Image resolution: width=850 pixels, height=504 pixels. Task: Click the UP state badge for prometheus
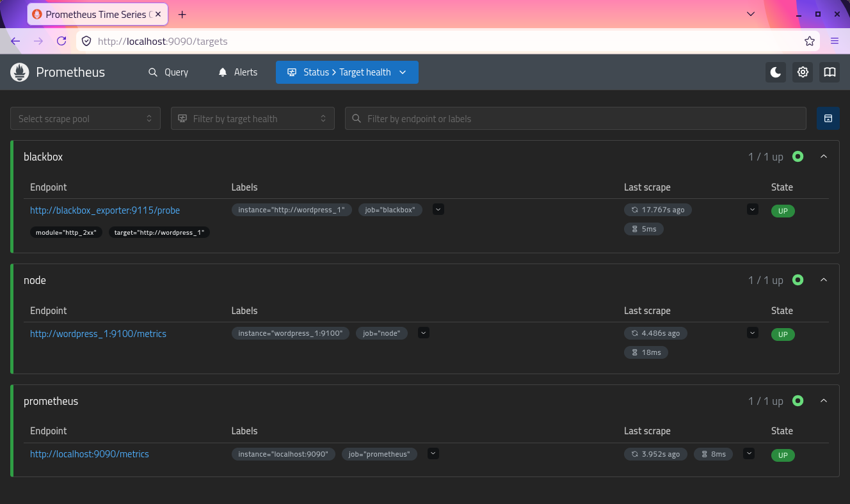tap(783, 455)
